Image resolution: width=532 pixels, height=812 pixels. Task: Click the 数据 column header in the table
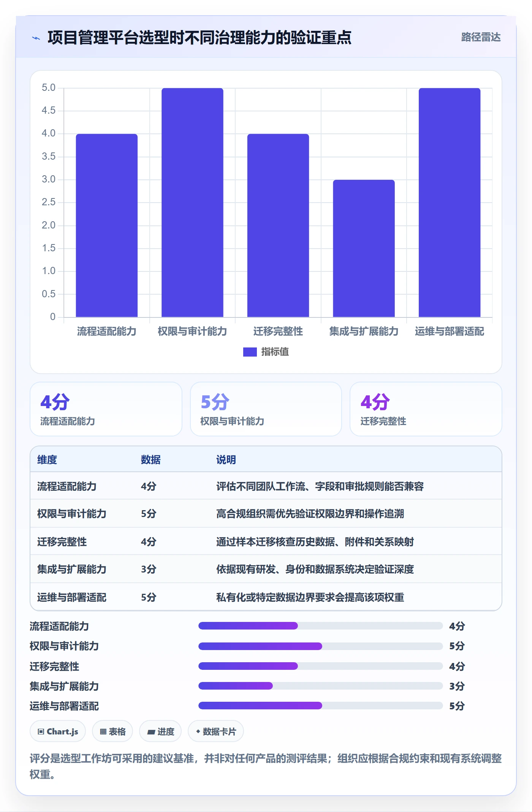(x=151, y=460)
